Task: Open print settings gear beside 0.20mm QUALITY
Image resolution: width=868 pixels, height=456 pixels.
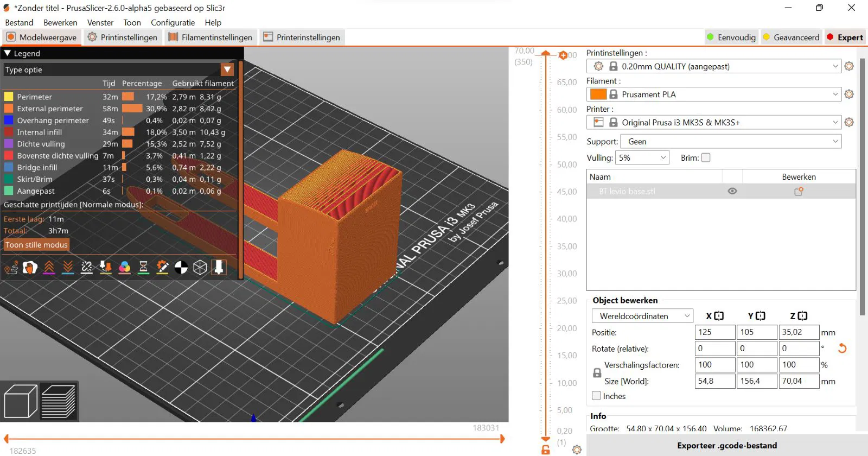Action: coord(849,66)
